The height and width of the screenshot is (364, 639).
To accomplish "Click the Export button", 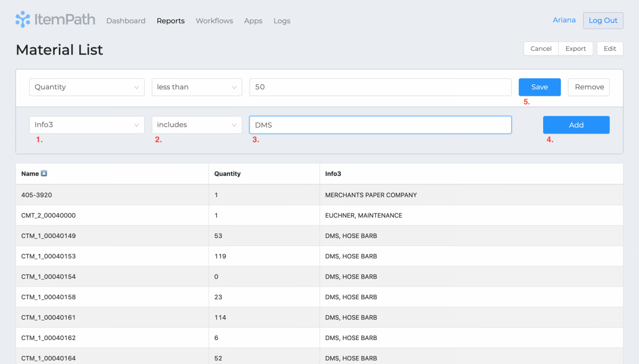I will pos(575,49).
